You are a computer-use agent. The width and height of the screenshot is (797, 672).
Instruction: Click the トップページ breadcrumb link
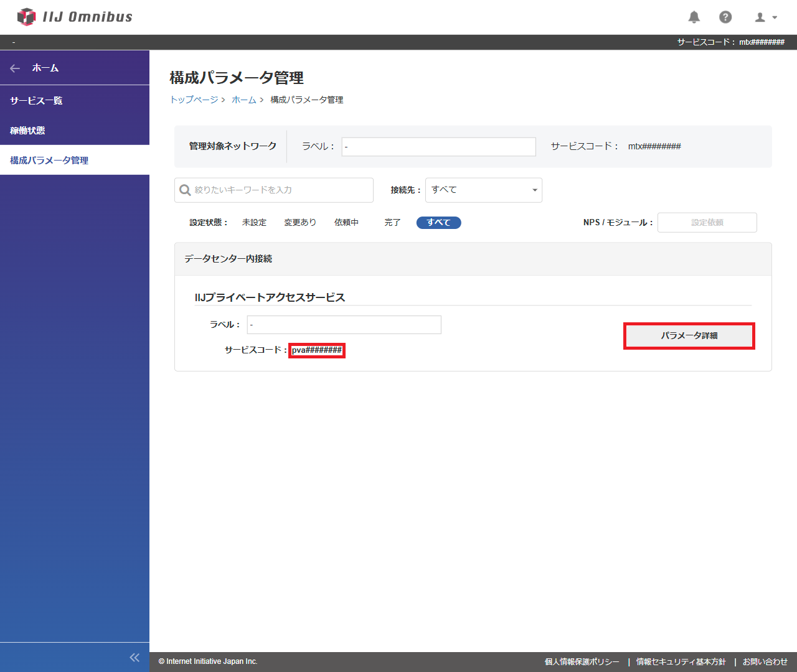(x=194, y=100)
